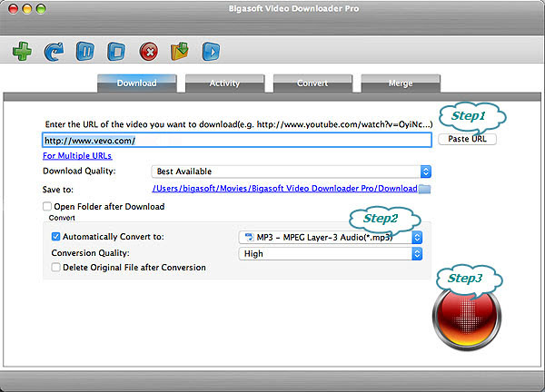Enable Delete Original File after Conversion
Image resolution: width=545 pixels, height=392 pixels.
(55, 268)
